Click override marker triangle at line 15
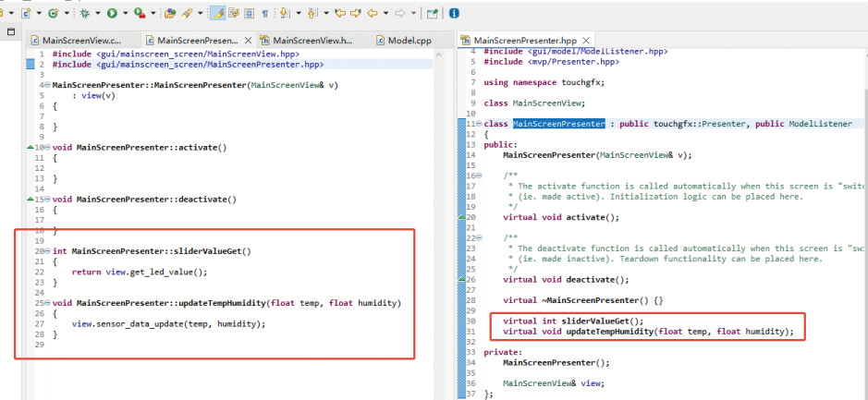Screen dimensions: 868x400 tap(30, 200)
